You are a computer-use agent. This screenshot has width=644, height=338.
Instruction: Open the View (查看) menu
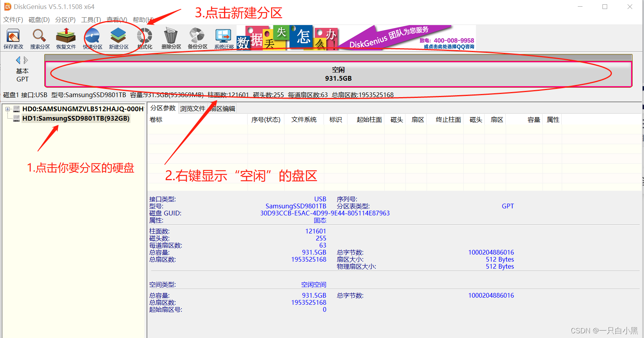(x=117, y=20)
